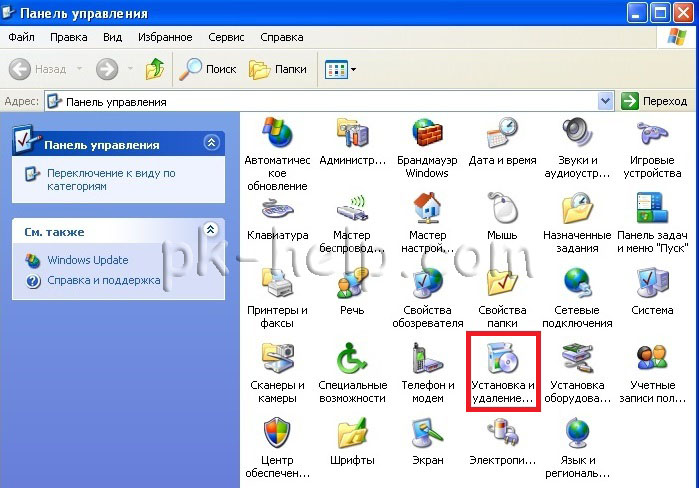Open the Справка menu
This screenshot has height=488, width=699.
pyautogui.click(x=282, y=37)
